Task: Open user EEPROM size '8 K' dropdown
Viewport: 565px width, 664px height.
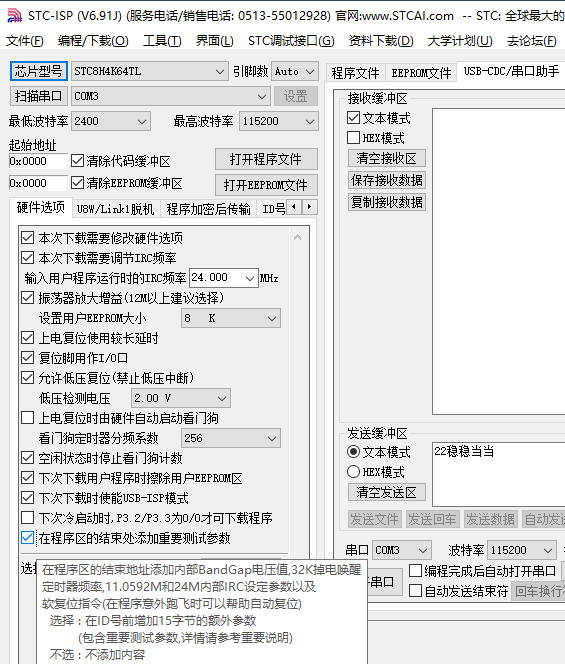Action: point(231,318)
